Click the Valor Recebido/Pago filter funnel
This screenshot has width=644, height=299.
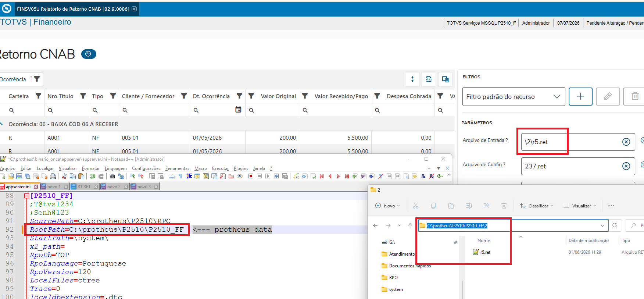click(x=305, y=96)
